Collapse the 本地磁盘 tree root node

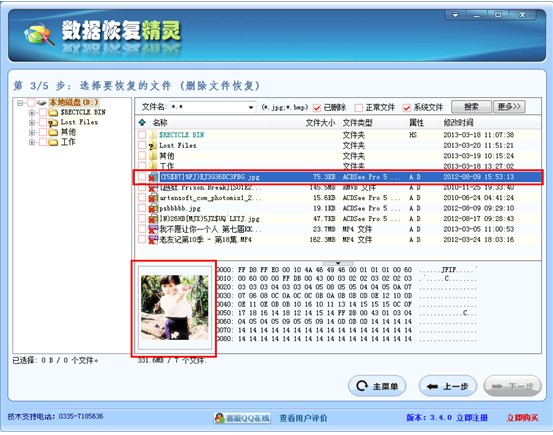(20, 103)
